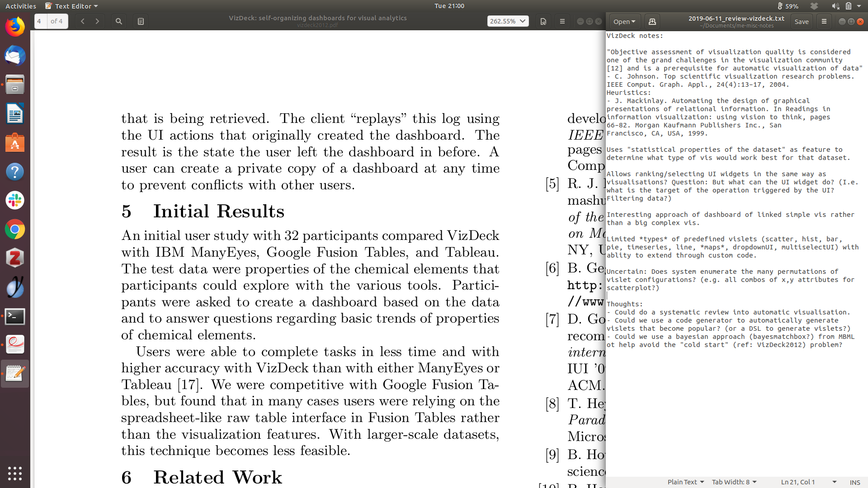
Task: Click the PDF search magnifier icon
Action: tap(118, 21)
